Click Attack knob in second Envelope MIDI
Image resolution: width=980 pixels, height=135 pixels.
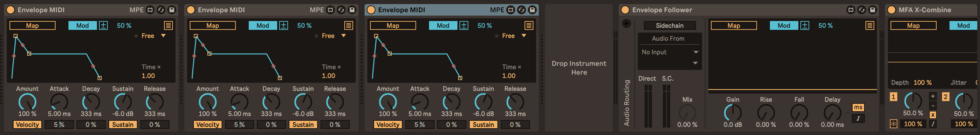pos(239,101)
